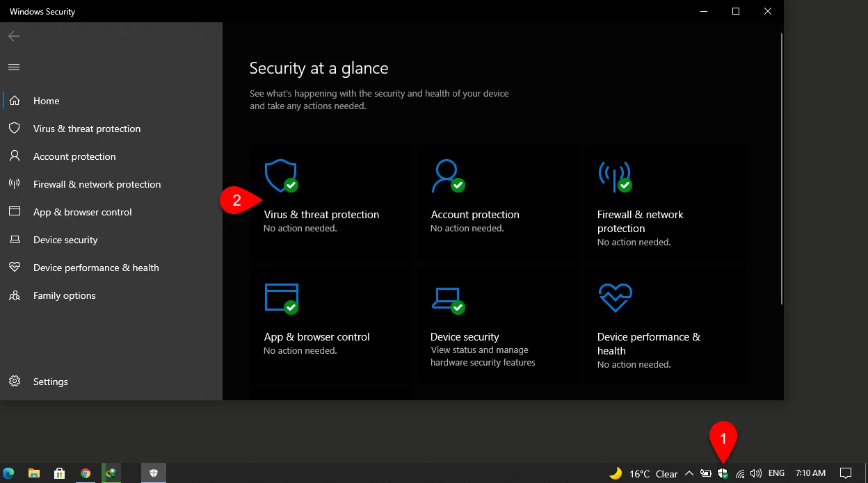Open Firewall & network protection in the sidebar

111,184
